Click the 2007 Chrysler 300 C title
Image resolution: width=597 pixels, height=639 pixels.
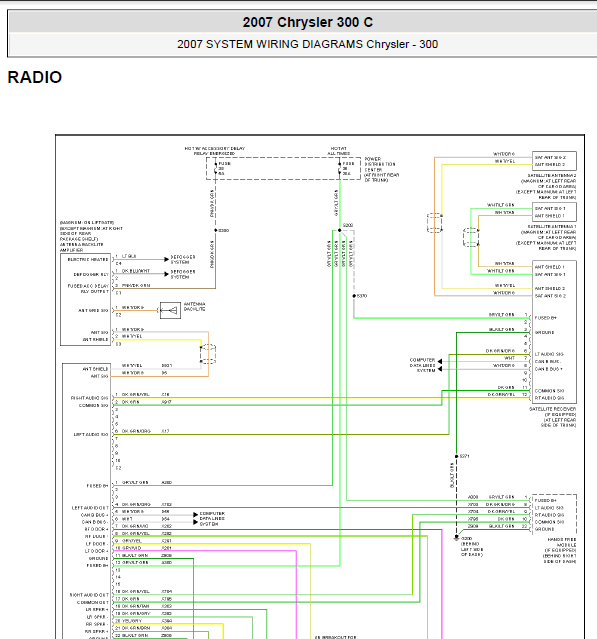tap(308, 22)
